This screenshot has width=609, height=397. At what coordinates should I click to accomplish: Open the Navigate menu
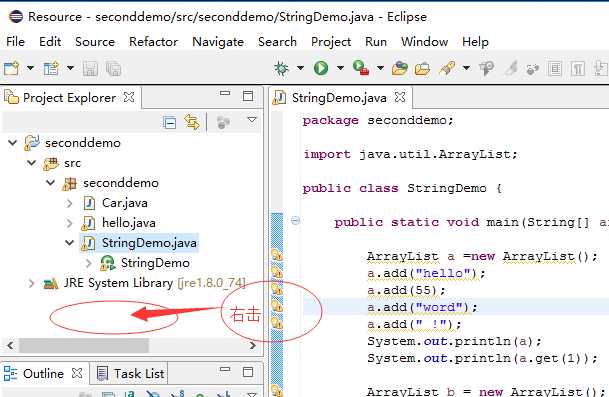coord(218,42)
